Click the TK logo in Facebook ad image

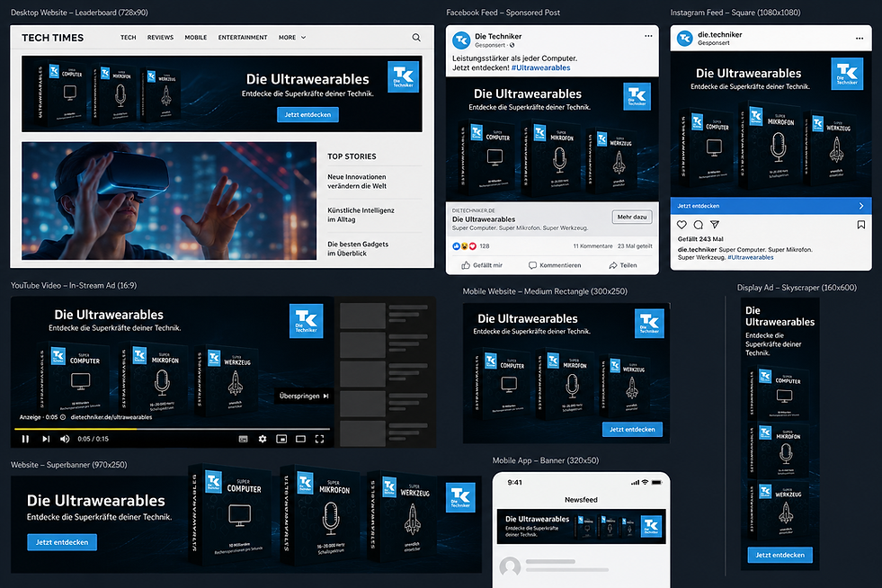coord(637,96)
